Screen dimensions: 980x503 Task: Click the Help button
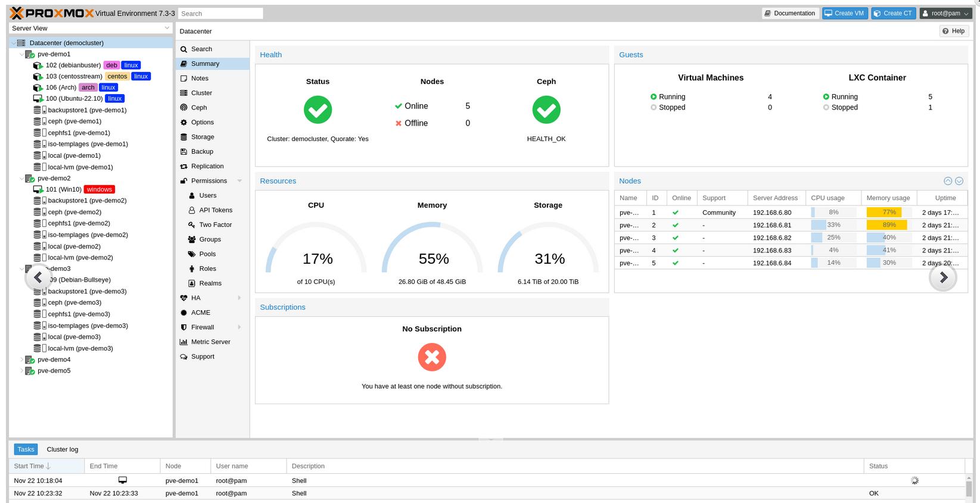coord(954,31)
